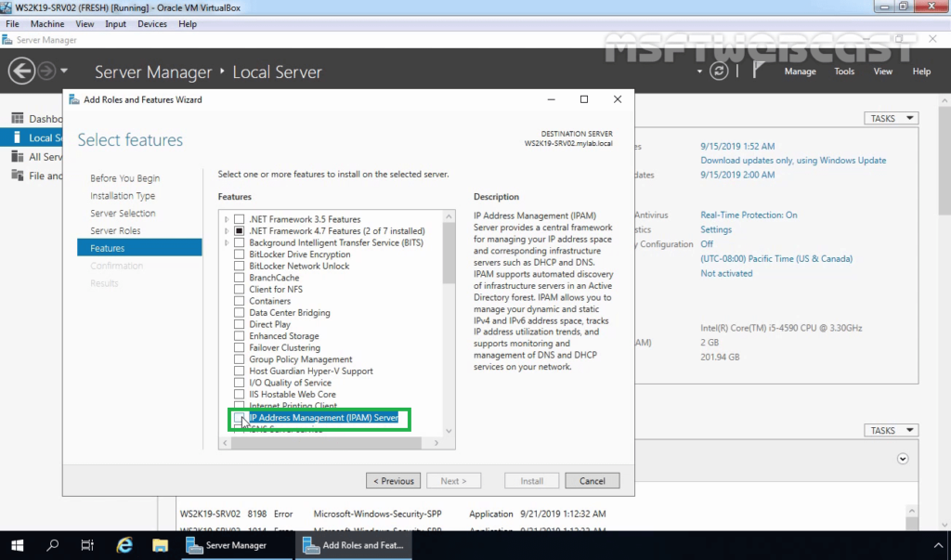
Task: Open the Tools menu in Server Manager
Action: [843, 71]
